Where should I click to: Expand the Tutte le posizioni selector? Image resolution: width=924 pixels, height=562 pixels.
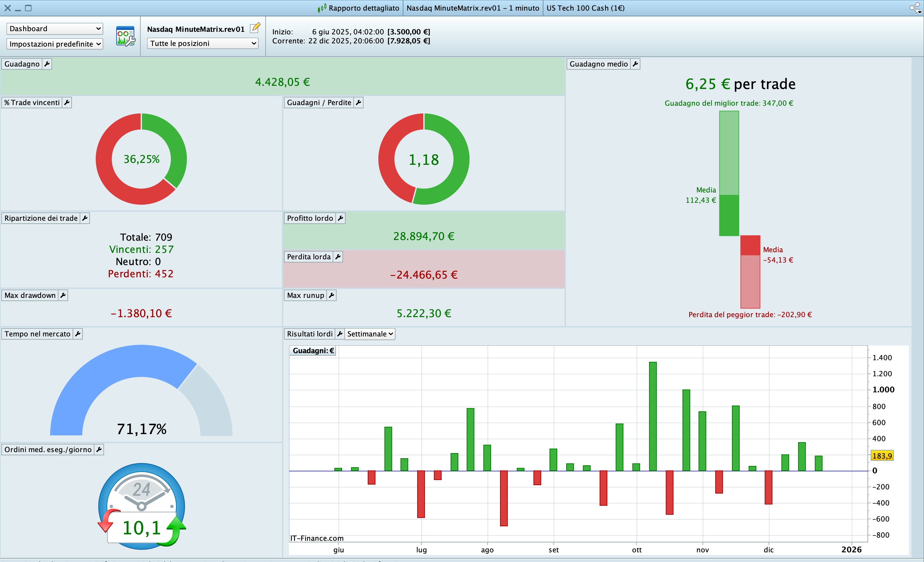[203, 43]
